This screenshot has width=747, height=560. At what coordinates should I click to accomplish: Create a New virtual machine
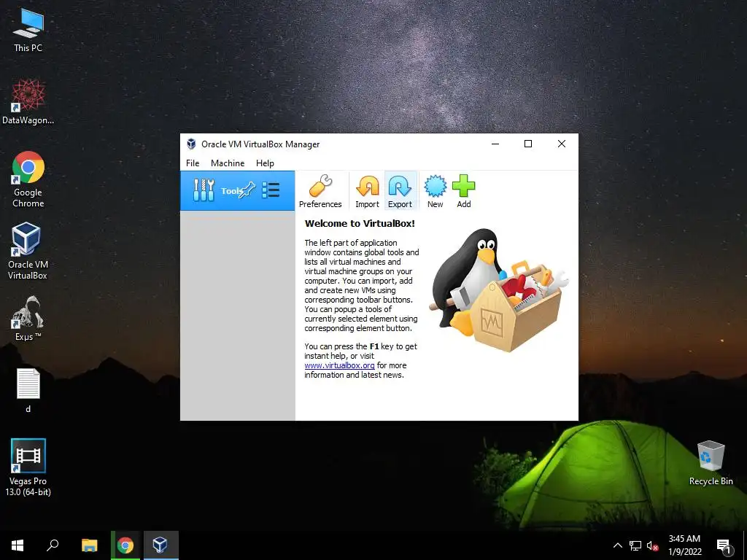tap(436, 192)
